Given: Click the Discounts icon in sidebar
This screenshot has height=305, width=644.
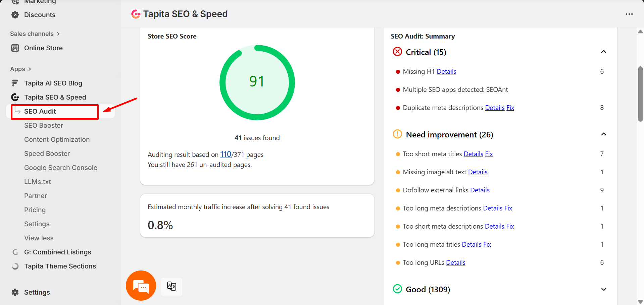Looking at the screenshot, I should [15, 15].
